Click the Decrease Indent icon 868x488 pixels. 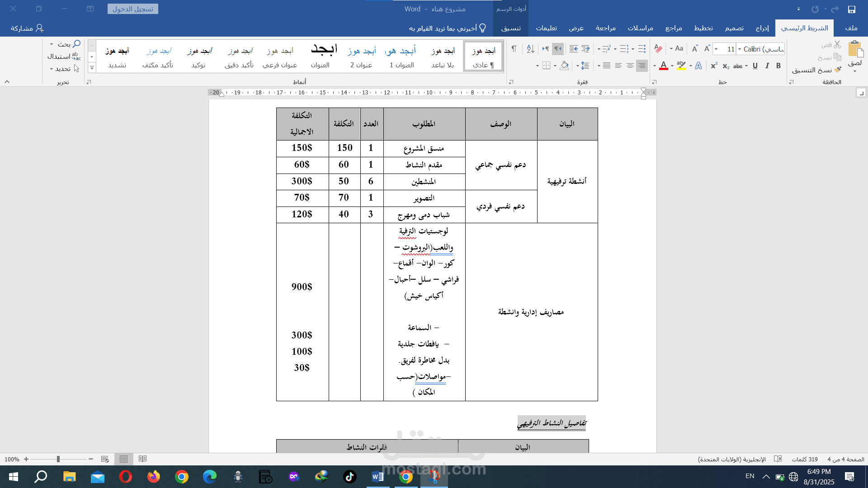pyautogui.click(x=585, y=49)
